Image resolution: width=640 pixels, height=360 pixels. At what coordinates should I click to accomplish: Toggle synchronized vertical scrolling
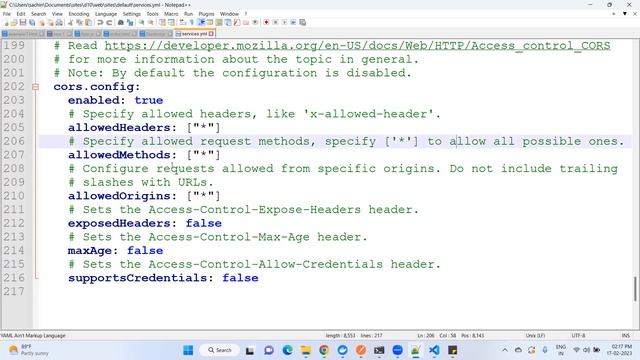click(x=162, y=22)
